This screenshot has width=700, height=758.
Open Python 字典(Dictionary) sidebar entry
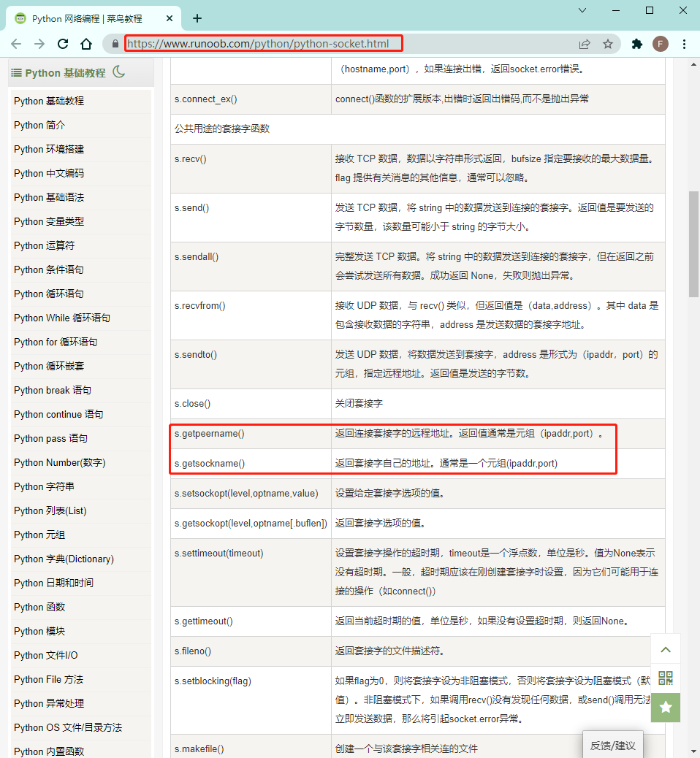pos(64,559)
